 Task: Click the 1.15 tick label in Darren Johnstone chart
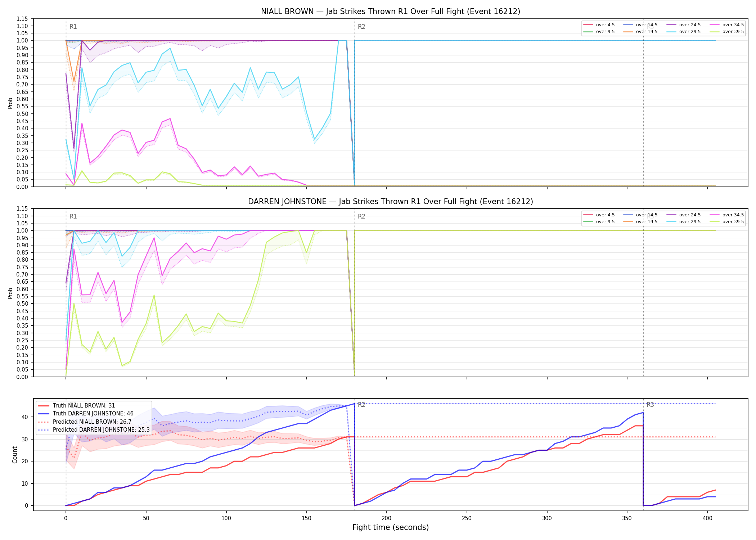22,209
